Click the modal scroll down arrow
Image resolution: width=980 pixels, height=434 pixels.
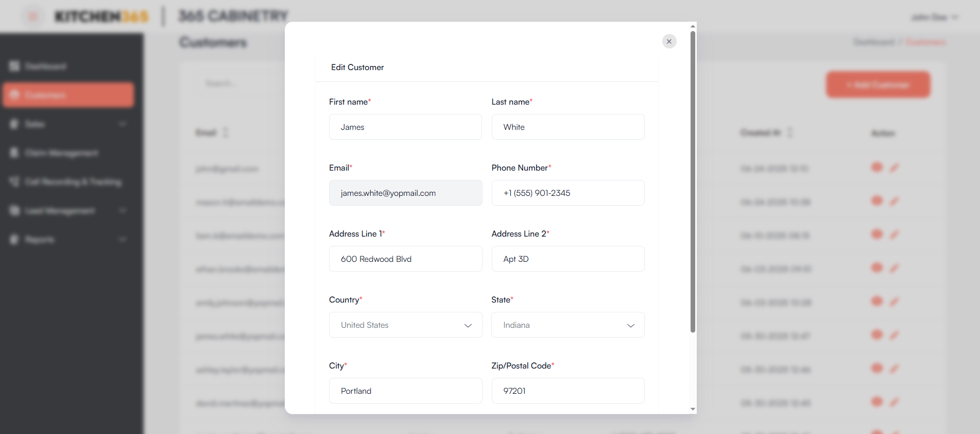point(693,409)
